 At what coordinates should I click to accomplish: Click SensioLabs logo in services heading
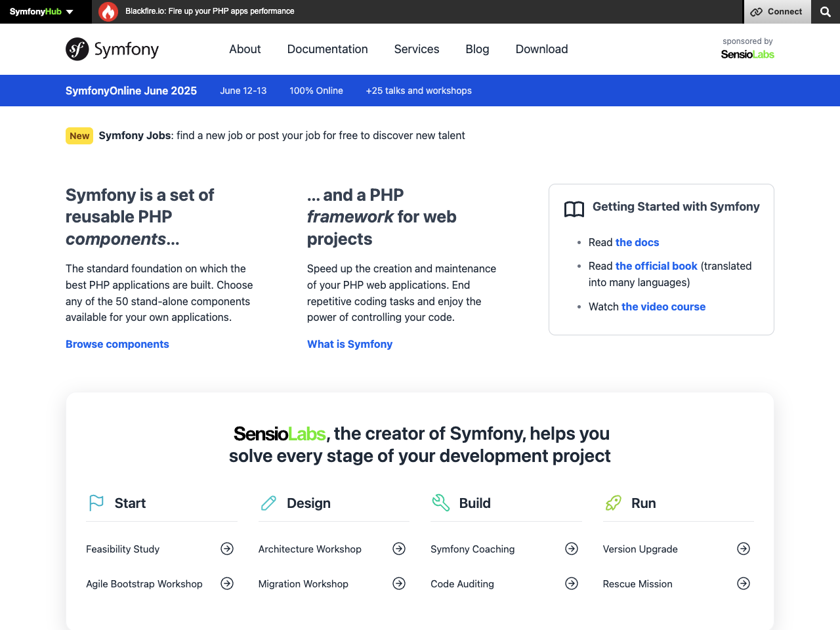[280, 434]
